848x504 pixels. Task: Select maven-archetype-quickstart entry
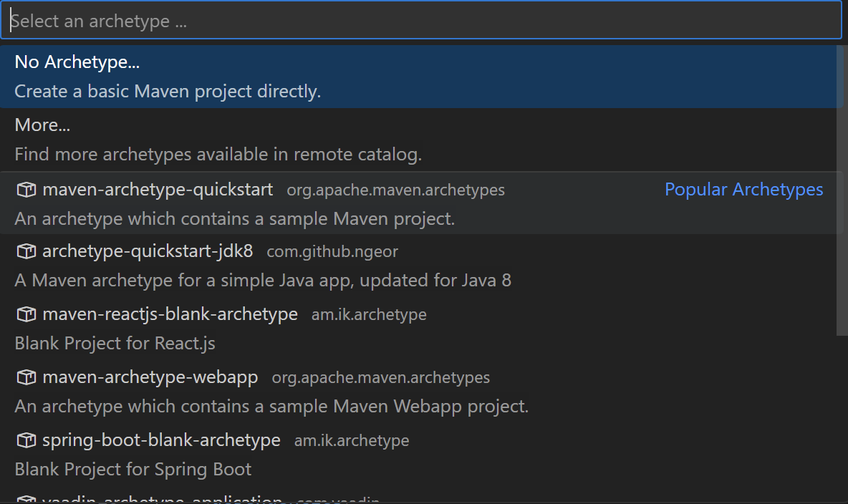(420, 203)
